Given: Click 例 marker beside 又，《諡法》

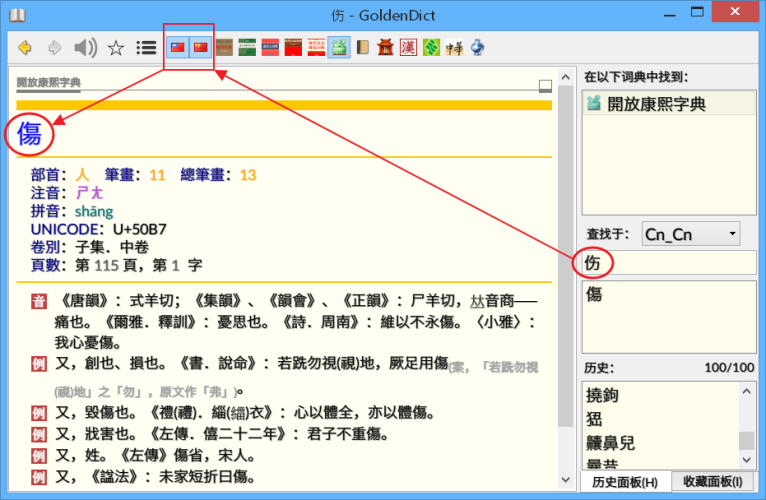Looking at the screenshot, I should click(x=39, y=477).
